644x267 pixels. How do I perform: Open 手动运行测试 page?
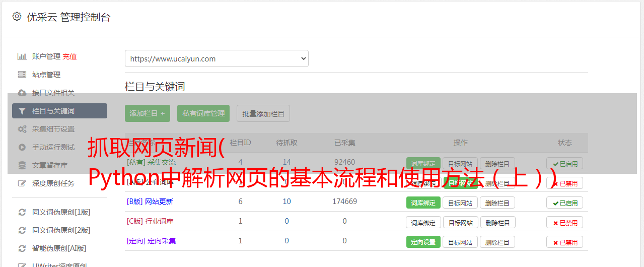pyautogui.click(x=53, y=147)
